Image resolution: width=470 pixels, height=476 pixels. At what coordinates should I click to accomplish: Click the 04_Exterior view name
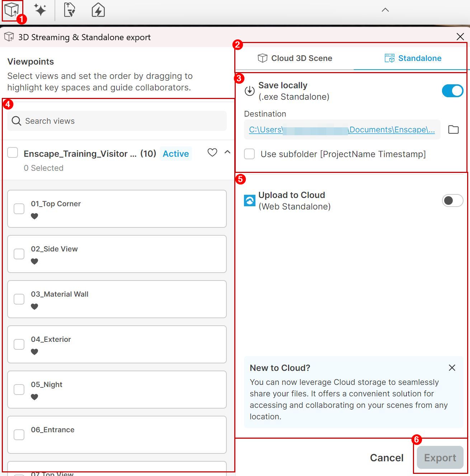point(51,339)
